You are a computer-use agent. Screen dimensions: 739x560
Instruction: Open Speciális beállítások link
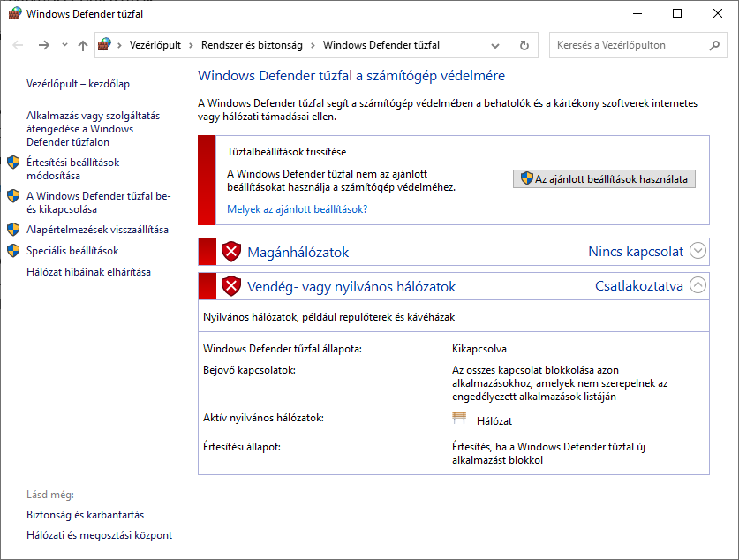[72, 251]
